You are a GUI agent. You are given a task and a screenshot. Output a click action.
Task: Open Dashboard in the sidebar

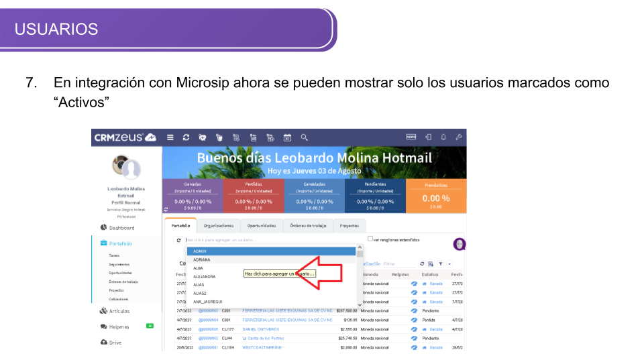tap(117, 228)
